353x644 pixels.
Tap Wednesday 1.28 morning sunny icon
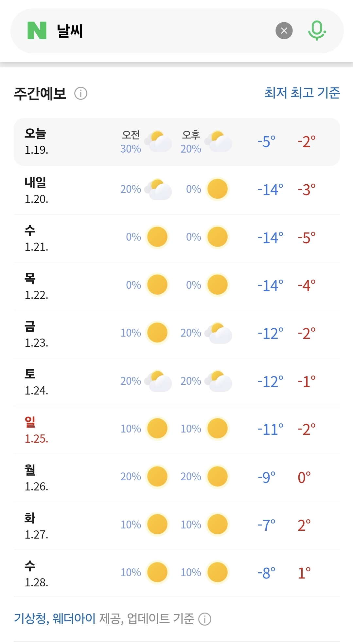pos(157,573)
